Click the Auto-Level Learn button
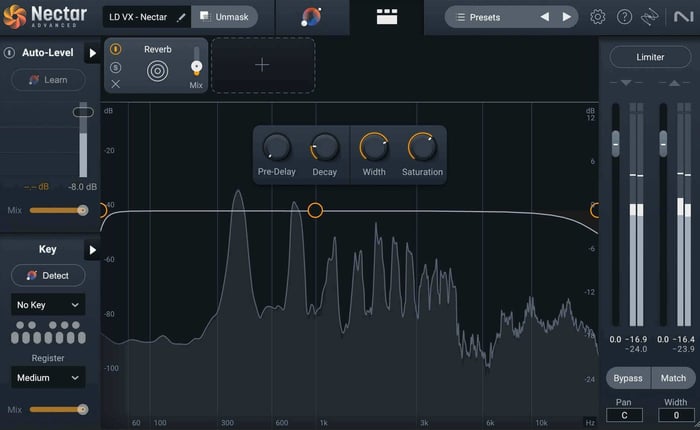Image resolution: width=700 pixels, height=430 pixels. point(48,80)
